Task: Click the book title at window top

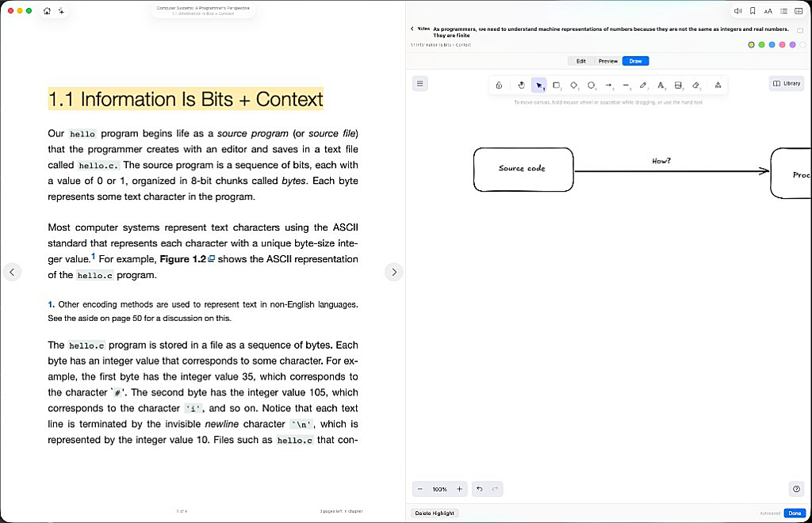Action: click(203, 8)
